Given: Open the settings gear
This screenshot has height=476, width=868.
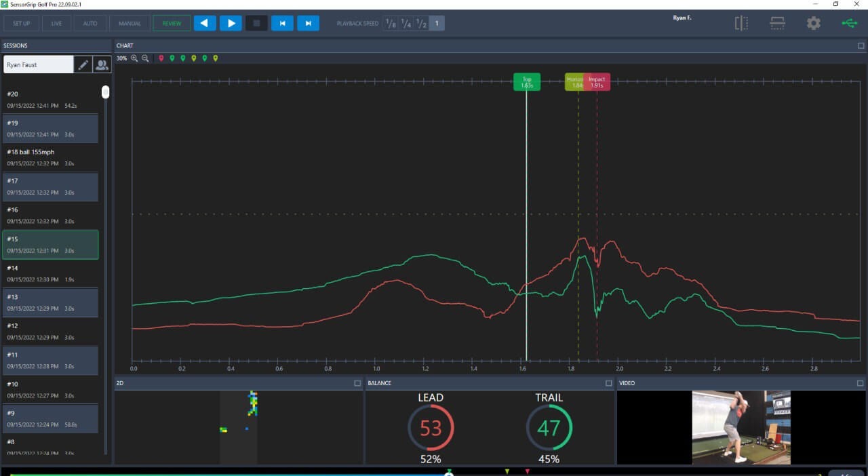Looking at the screenshot, I should (x=813, y=23).
